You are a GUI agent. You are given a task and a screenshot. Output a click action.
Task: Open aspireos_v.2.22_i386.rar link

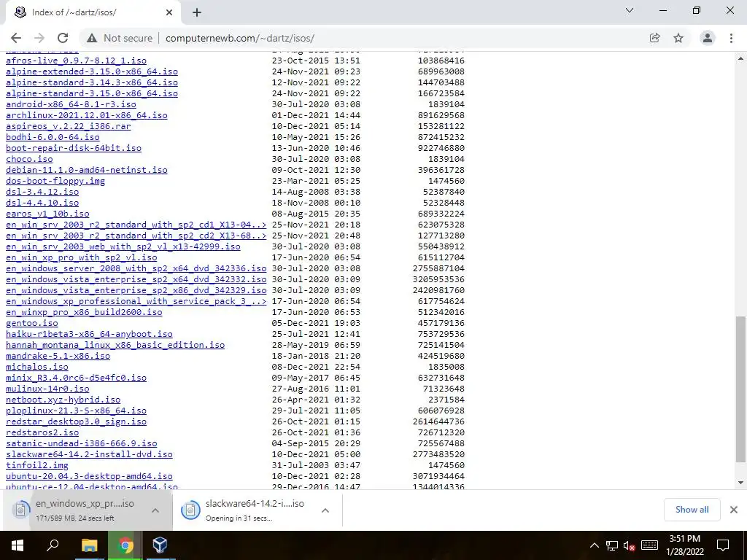tap(68, 126)
